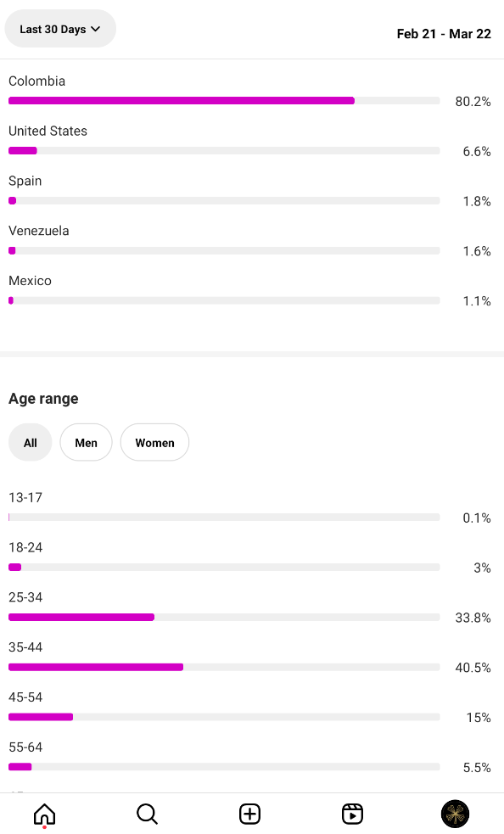This screenshot has height=834, width=504.
Task: Open the Reels icon
Action: tap(352, 814)
